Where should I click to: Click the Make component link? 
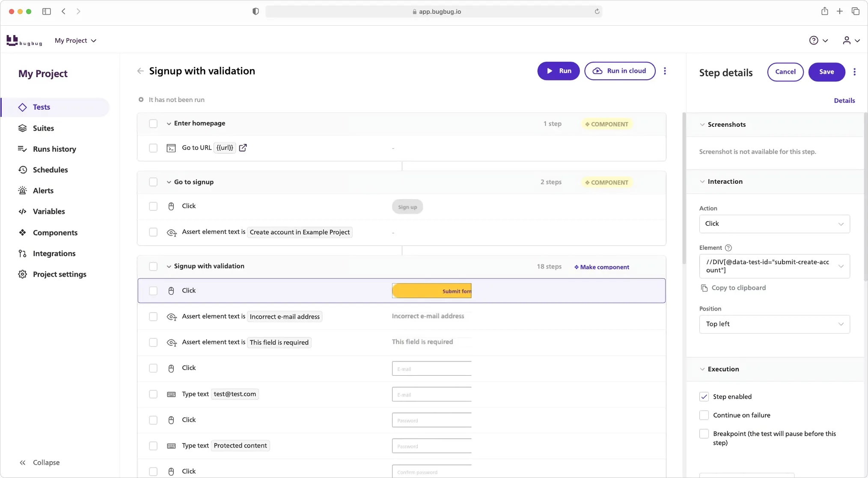(x=601, y=266)
